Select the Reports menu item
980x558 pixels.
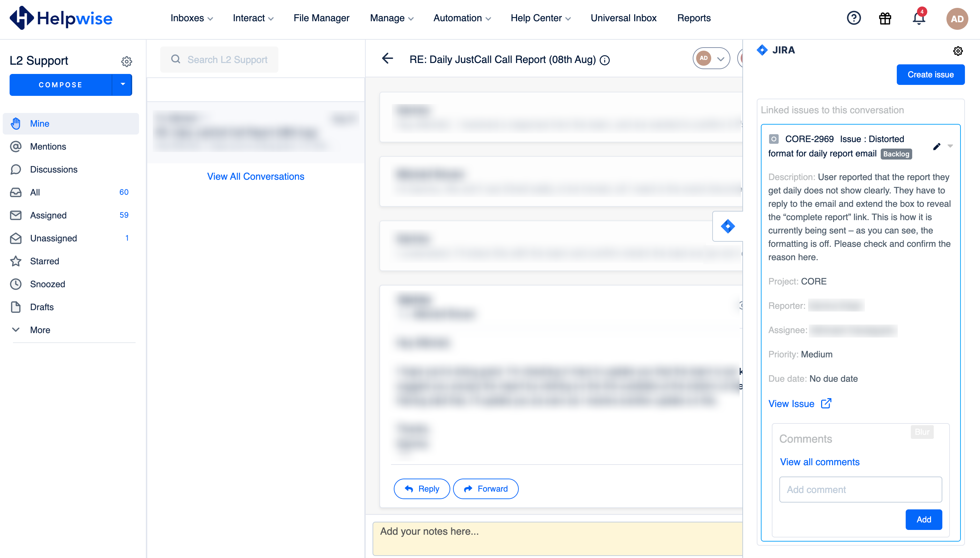coord(694,18)
